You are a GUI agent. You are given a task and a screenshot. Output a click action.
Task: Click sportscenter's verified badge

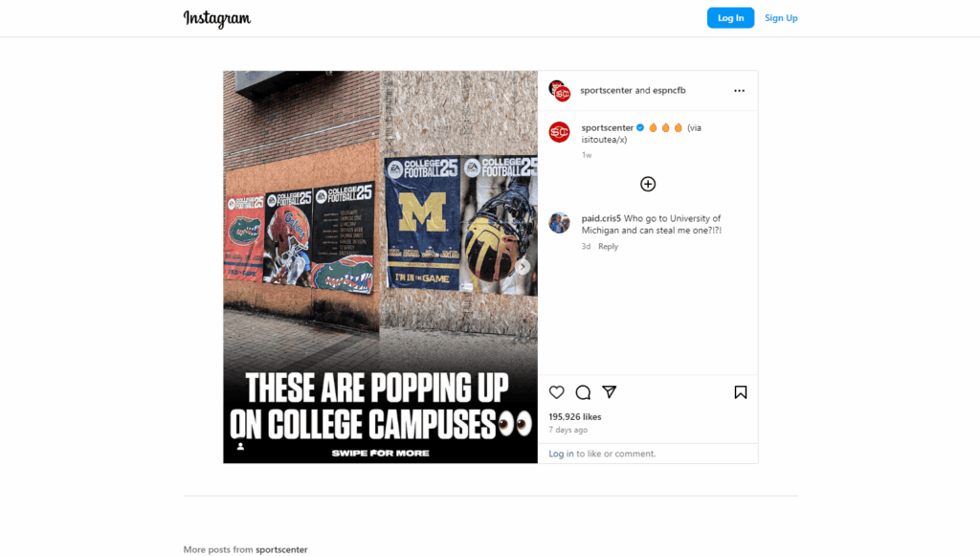[642, 126]
